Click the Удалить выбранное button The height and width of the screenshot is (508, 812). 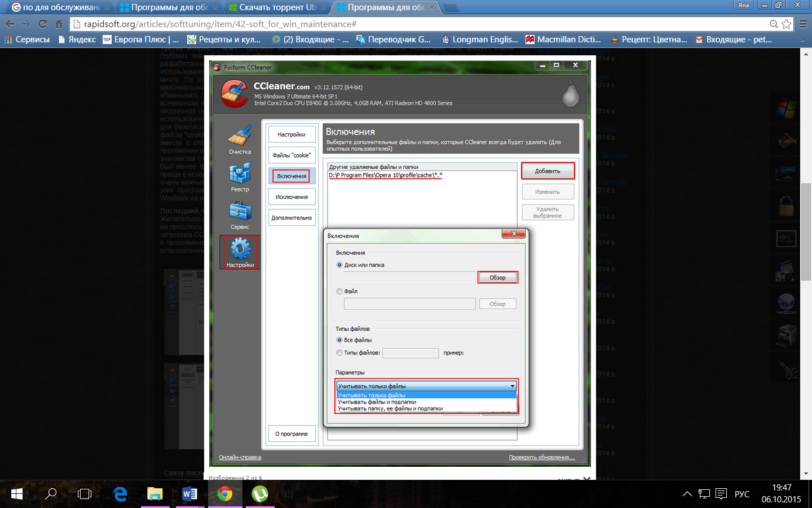tap(548, 212)
